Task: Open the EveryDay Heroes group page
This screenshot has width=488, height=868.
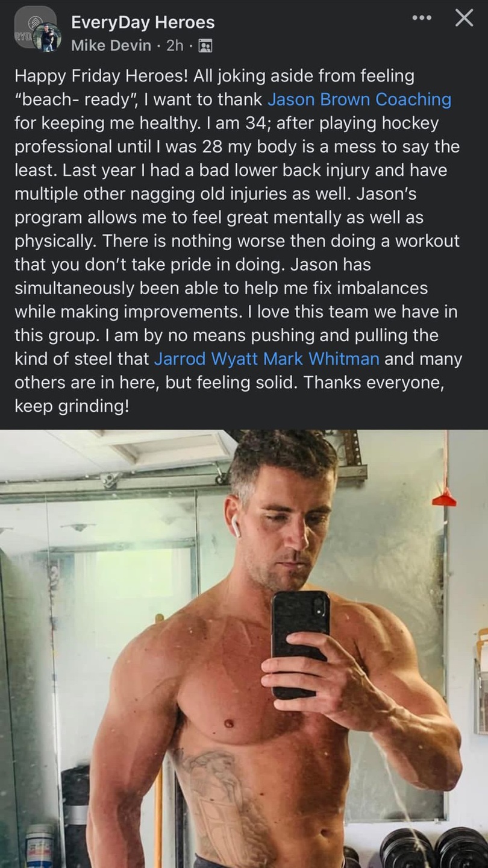Action: (x=143, y=22)
